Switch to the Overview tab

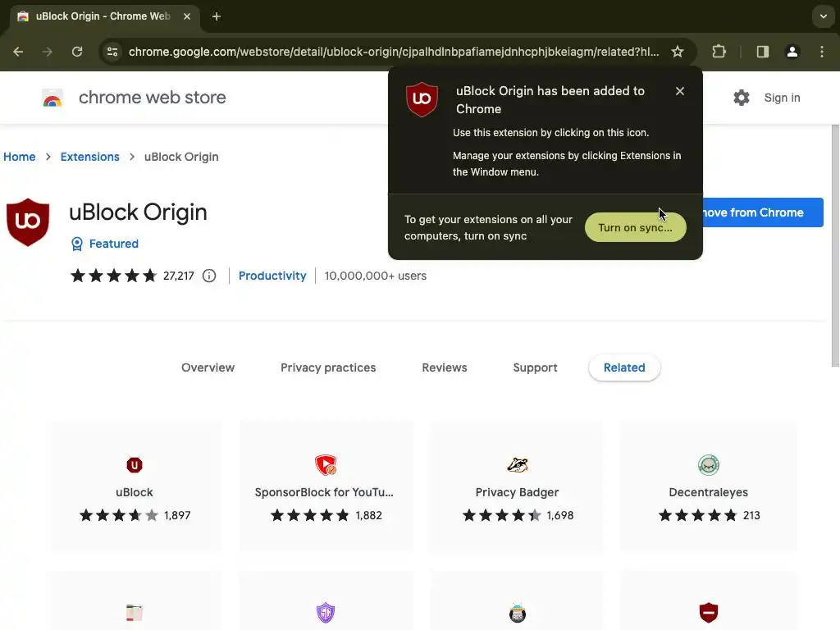click(208, 367)
